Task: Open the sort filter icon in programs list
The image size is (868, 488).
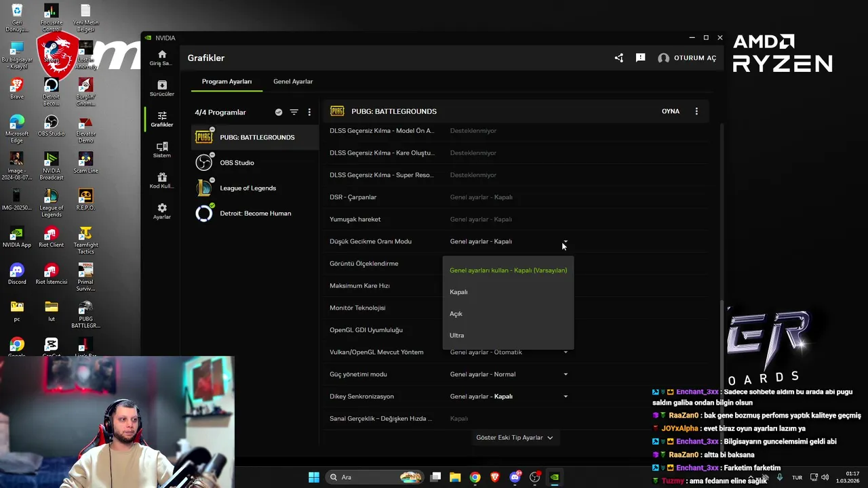Action: (x=294, y=112)
